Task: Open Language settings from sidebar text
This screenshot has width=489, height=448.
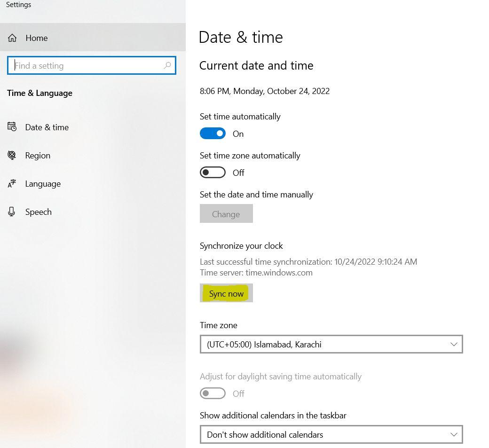Action: click(x=43, y=184)
